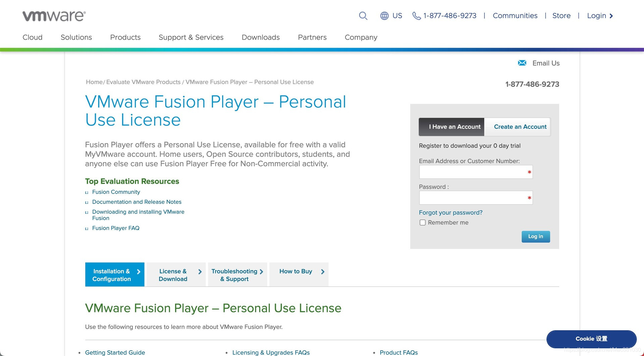Expand the Troubleshooting & Support chevron
The image size is (644, 356).
[261, 272]
